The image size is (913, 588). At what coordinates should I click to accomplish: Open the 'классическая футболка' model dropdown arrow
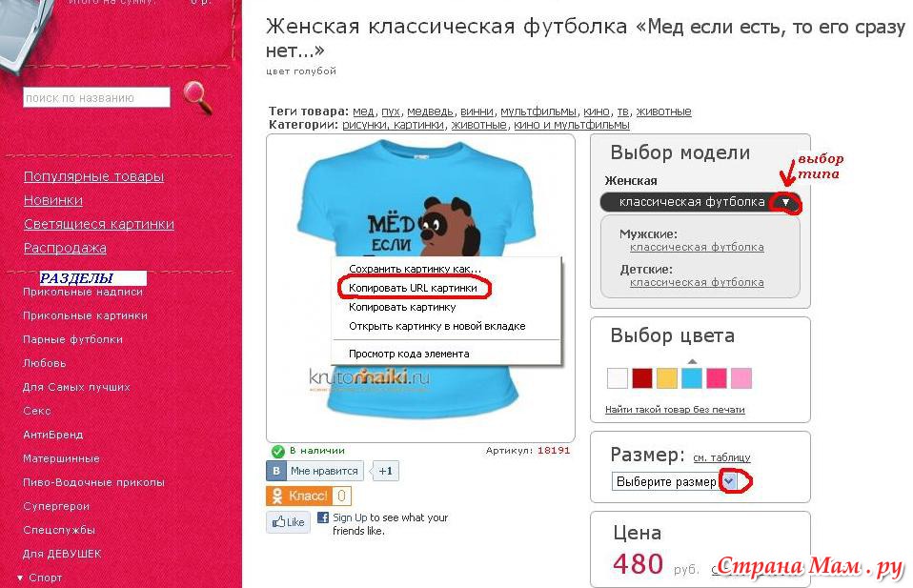point(785,203)
